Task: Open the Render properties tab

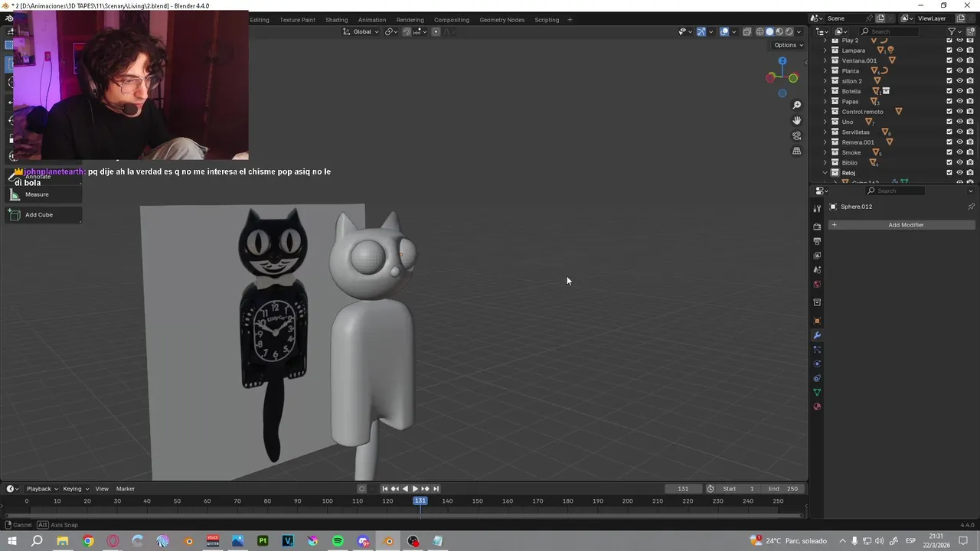Action: (817, 227)
